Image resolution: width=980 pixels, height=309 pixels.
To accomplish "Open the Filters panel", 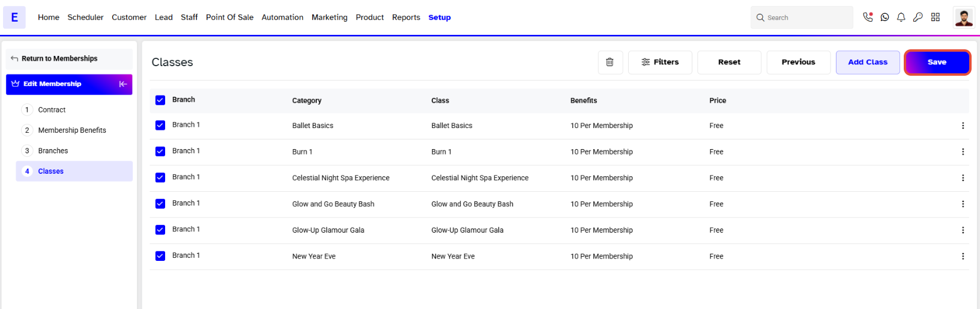I will tap(660, 63).
